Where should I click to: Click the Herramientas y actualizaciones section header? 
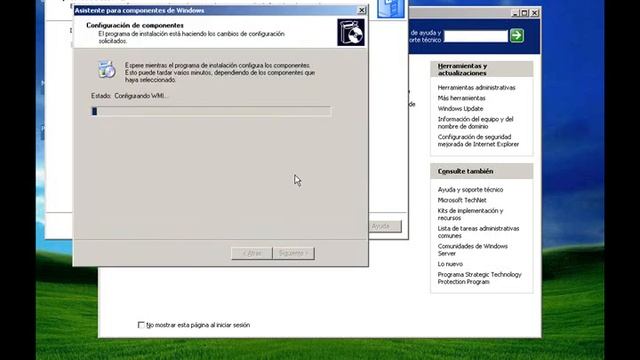(x=482, y=69)
